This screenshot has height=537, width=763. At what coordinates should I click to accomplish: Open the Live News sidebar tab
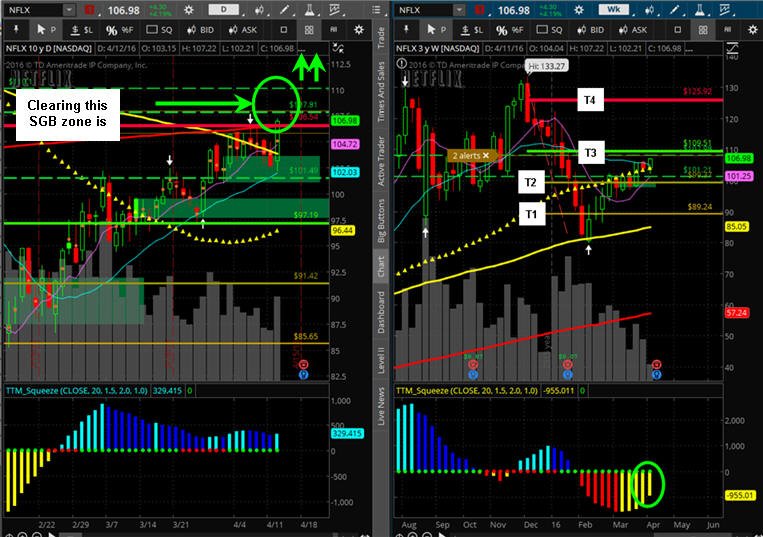tap(381, 406)
